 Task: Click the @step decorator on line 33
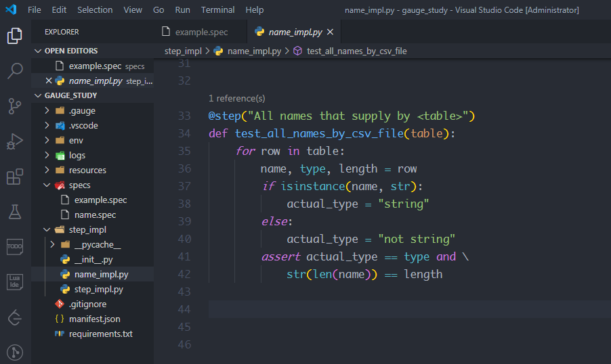225,116
